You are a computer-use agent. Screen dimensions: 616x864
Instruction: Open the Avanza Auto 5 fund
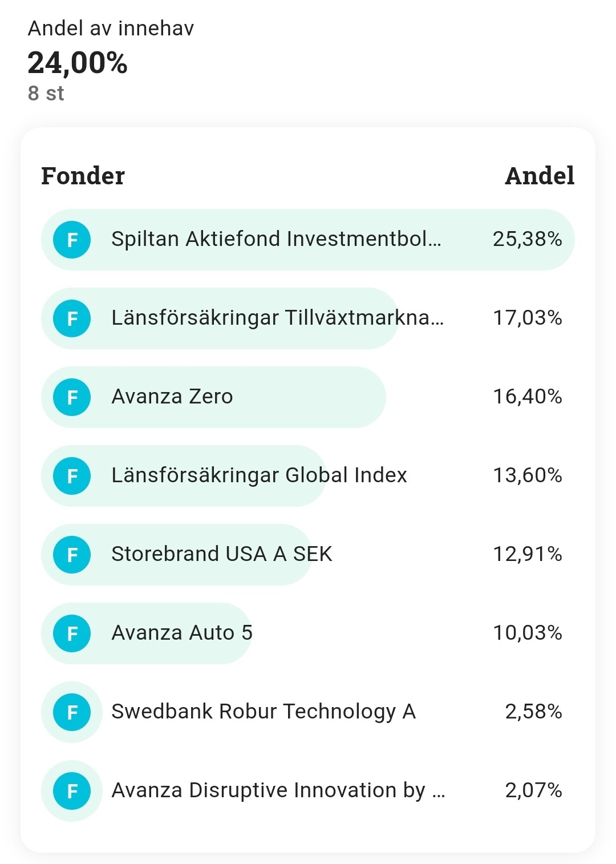click(182, 632)
